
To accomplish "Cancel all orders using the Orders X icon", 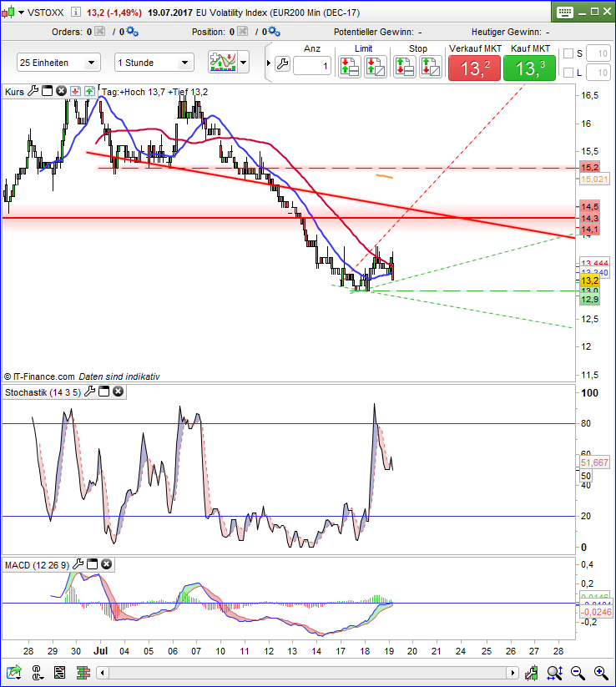I will click(x=100, y=32).
